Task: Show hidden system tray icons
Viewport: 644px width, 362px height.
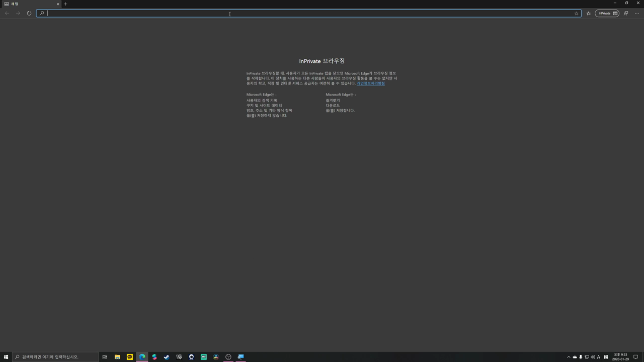Action: click(569, 357)
